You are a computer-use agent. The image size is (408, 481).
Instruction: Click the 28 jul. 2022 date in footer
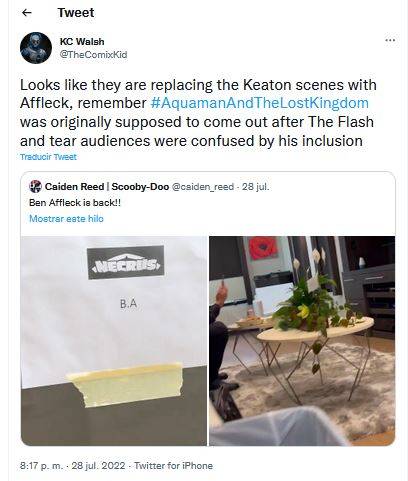coord(98,466)
